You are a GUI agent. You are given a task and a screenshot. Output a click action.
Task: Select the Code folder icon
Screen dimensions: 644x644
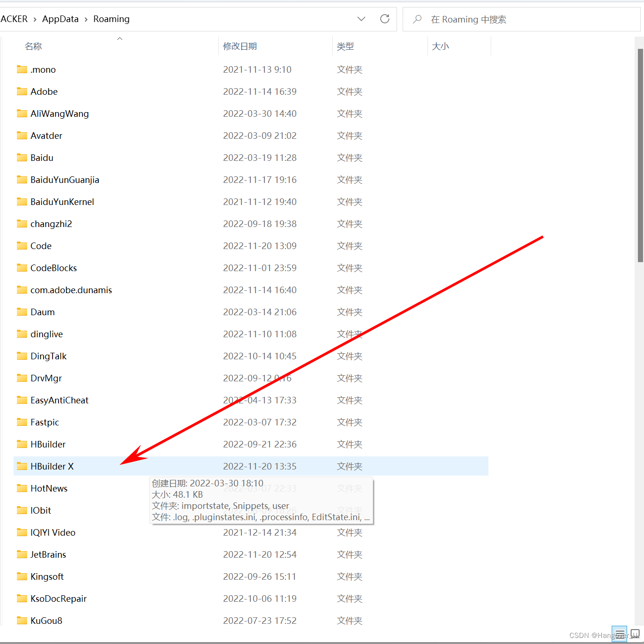pyautogui.click(x=22, y=246)
